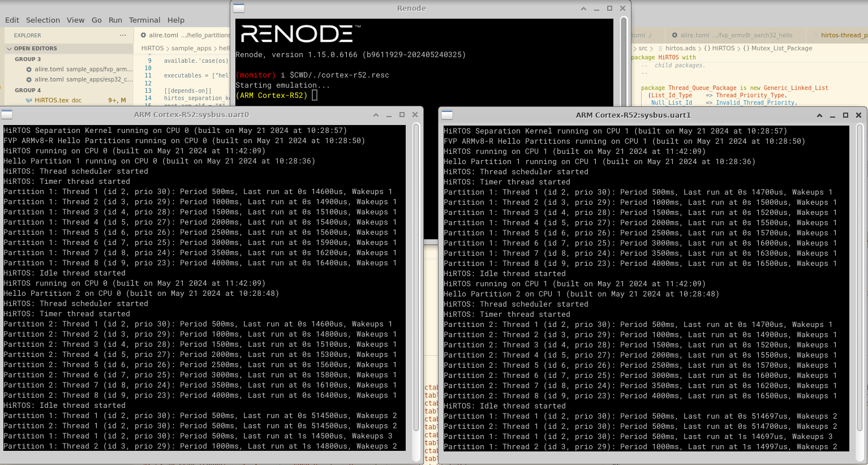Open the Help menu
The height and width of the screenshot is (465, 868).
pyautogui.click(x=176, y=20)
